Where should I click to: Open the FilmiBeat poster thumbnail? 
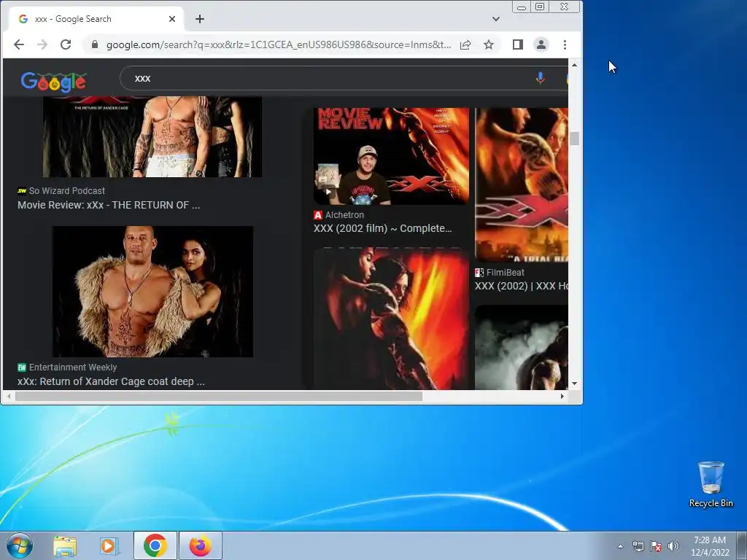(521, 184)
